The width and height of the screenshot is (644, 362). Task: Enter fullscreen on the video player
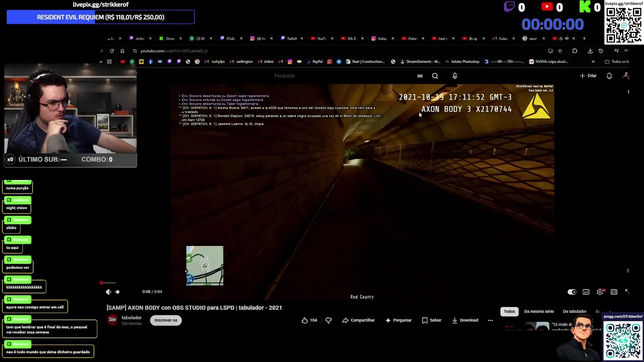point(627,292)
